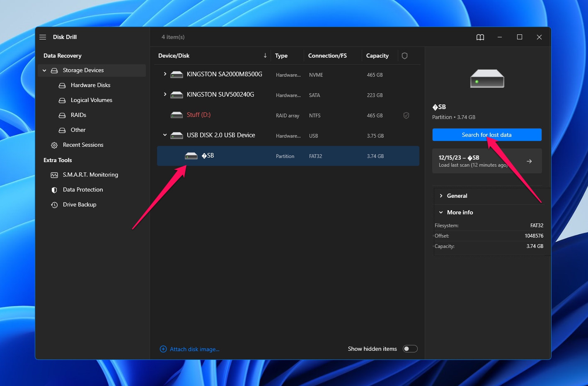Close the Disk Drill window
This screenshot has height=386, width=588.
pos(540,37)
